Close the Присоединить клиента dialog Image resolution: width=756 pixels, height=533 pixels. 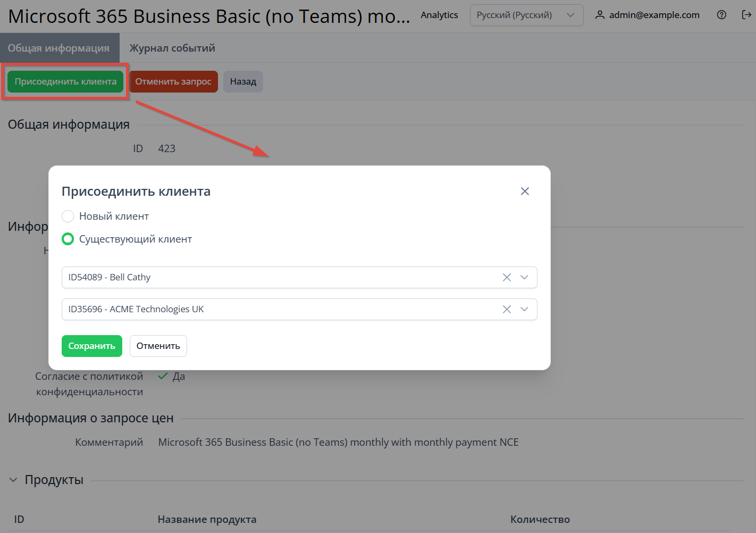coord(525,191)
